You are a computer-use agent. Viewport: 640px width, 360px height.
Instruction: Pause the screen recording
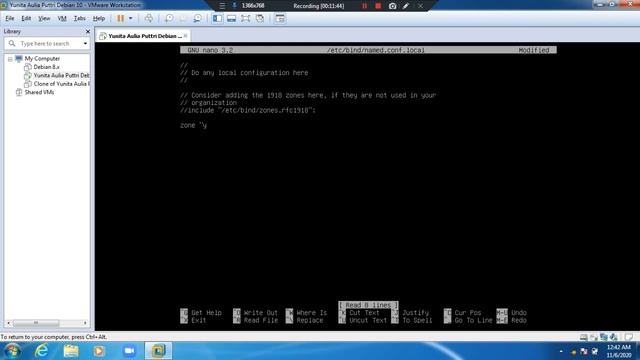[364, 6]
